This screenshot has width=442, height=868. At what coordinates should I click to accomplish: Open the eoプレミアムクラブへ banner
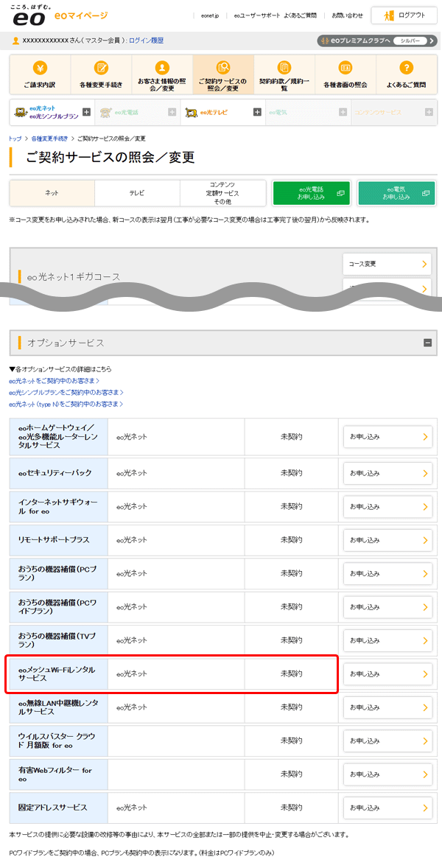pos(376,41)
